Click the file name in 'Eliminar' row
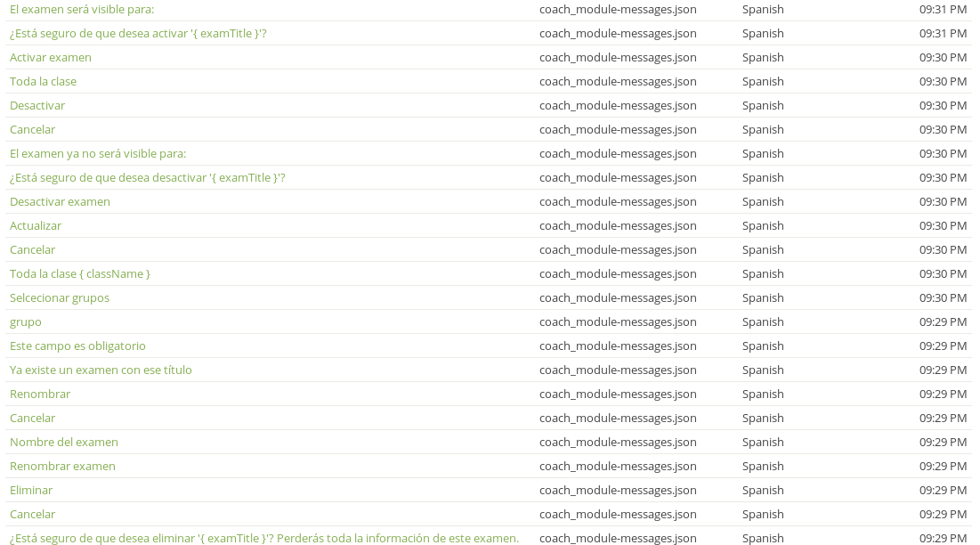This screenshot has height=545, width=980. [x=618, y=491]
